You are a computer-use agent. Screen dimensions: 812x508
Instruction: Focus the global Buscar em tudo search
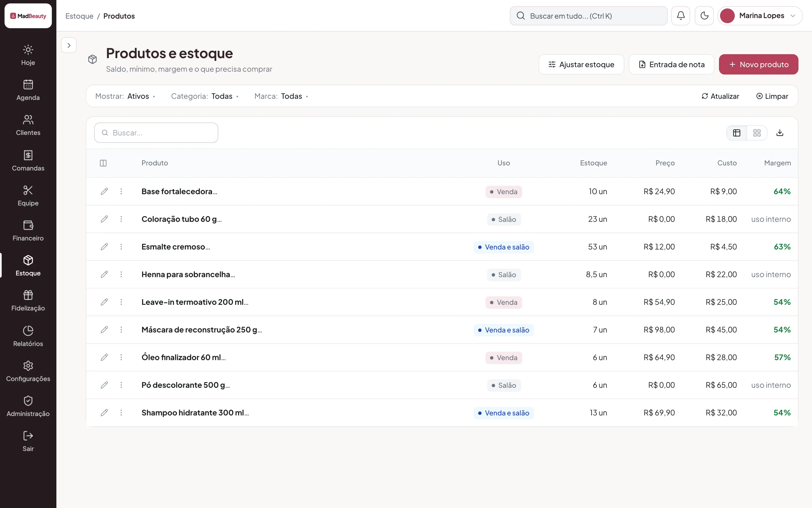tap(588, 16)
